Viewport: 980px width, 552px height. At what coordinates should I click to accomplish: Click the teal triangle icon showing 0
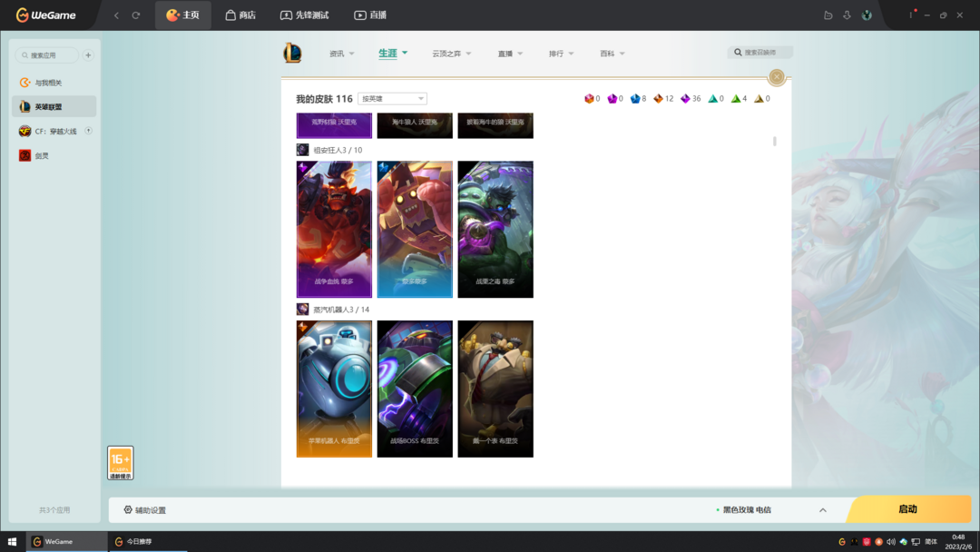pos(712,99)
